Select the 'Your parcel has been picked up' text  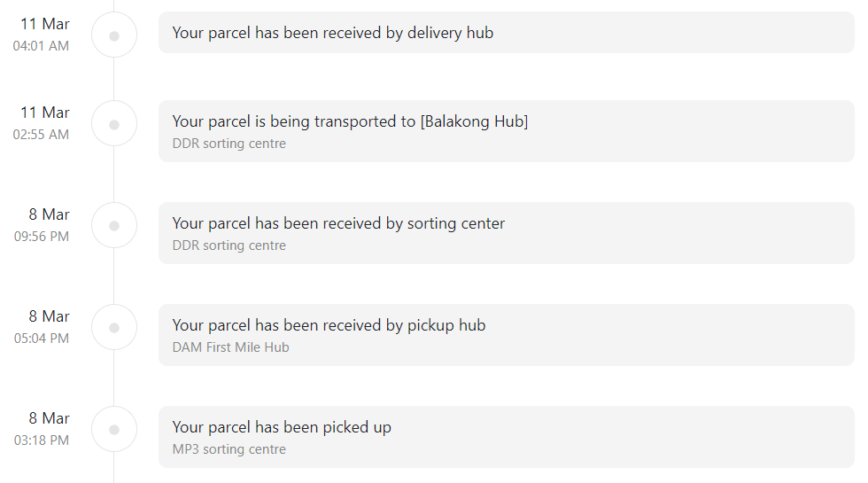point(282,427)
